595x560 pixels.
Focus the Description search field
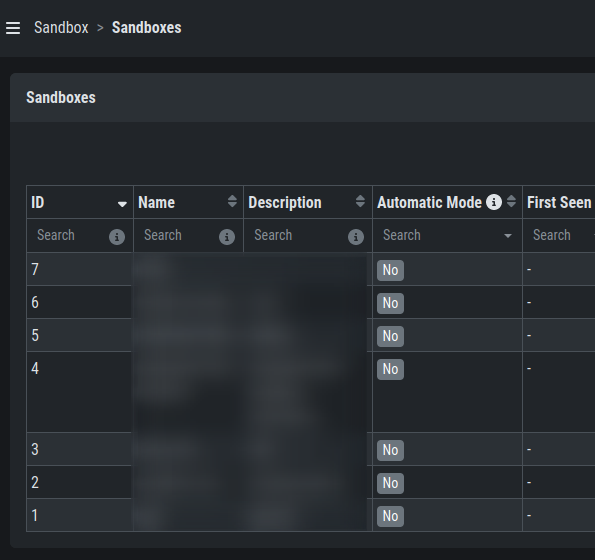[x=299, y=235]
